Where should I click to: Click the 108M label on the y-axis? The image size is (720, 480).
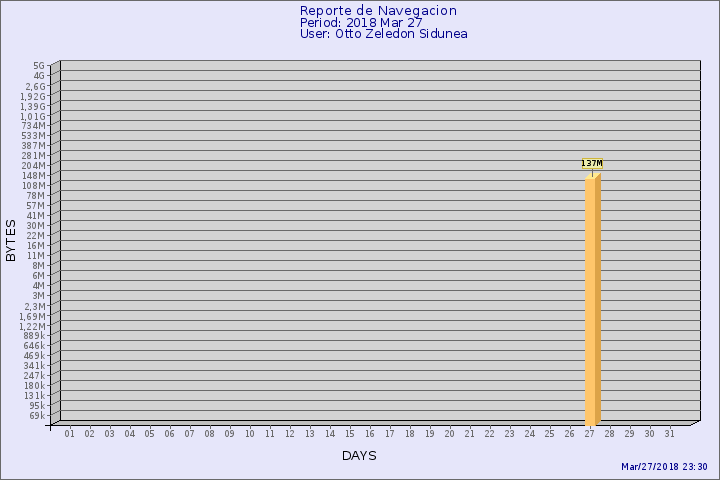point(33,186)
